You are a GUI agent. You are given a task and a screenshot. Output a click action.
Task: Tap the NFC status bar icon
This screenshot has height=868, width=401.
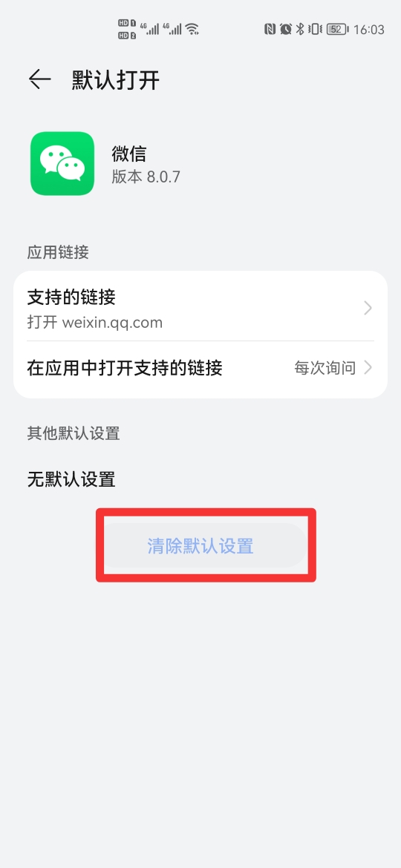270,29
